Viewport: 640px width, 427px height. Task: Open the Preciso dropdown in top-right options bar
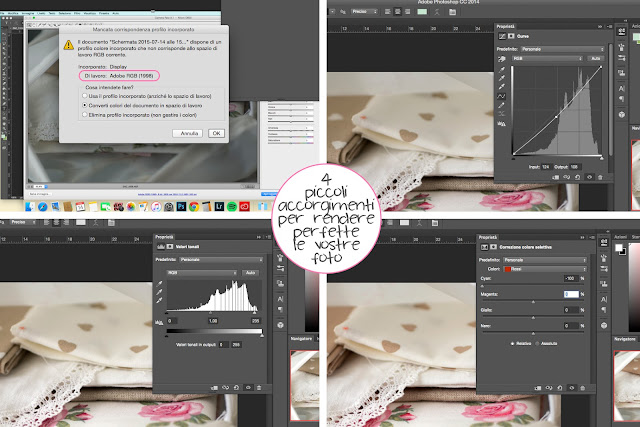364,11
